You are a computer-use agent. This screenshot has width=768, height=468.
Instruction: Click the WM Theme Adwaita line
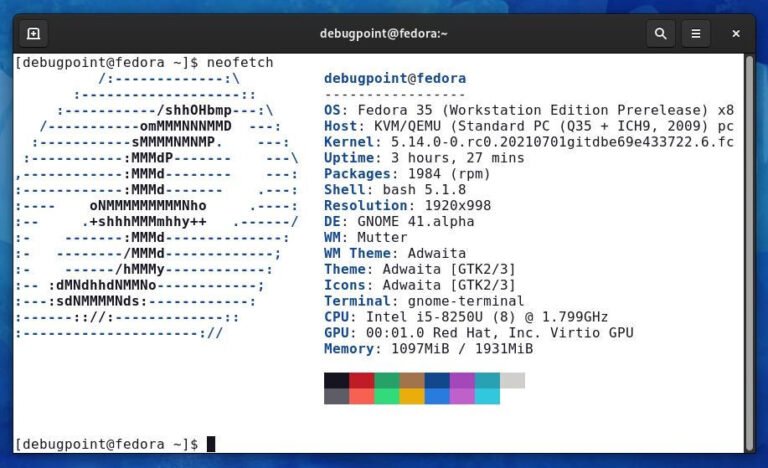[395, 253]
